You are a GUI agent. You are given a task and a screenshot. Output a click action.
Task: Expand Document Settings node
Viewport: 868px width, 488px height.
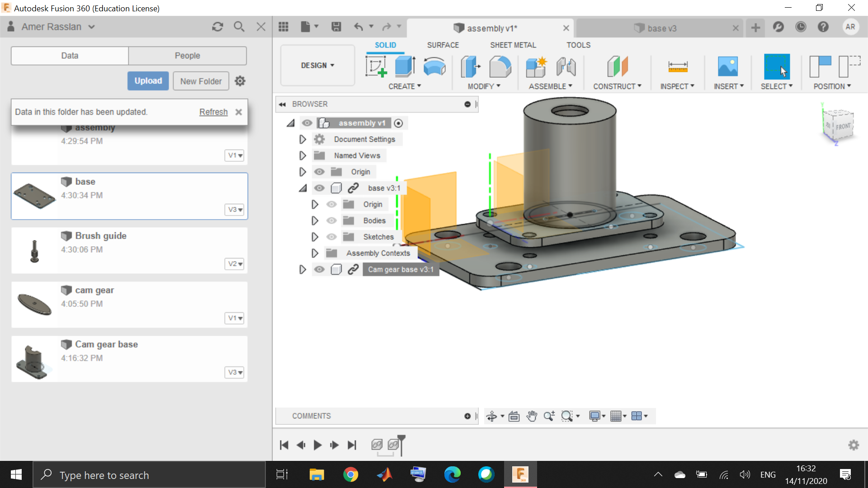pos(302,139)
